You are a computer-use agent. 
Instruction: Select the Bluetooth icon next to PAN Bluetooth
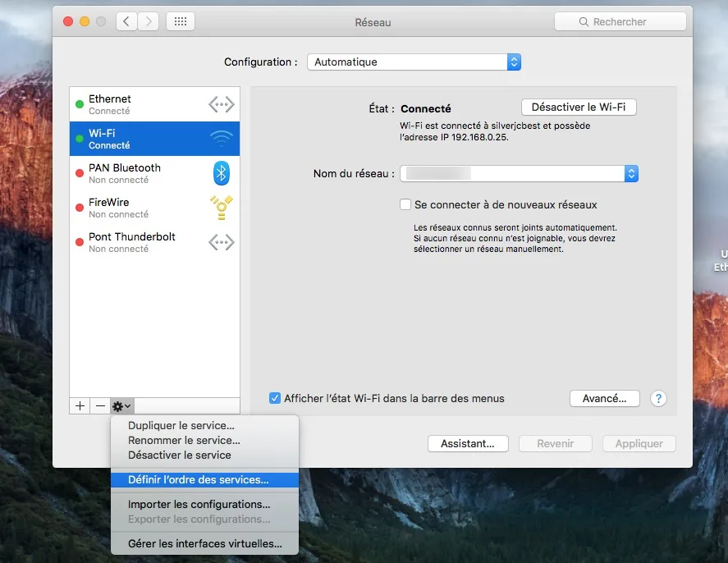[x=221, y=172]
